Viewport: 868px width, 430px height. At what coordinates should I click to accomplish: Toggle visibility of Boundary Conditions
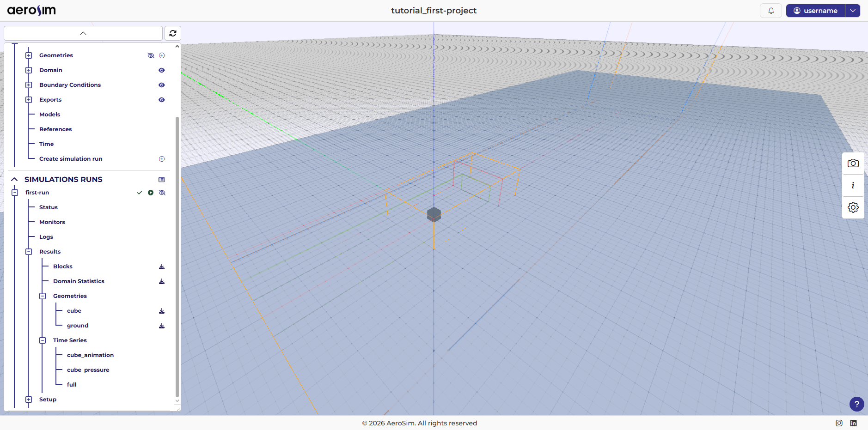coord(162,85)
